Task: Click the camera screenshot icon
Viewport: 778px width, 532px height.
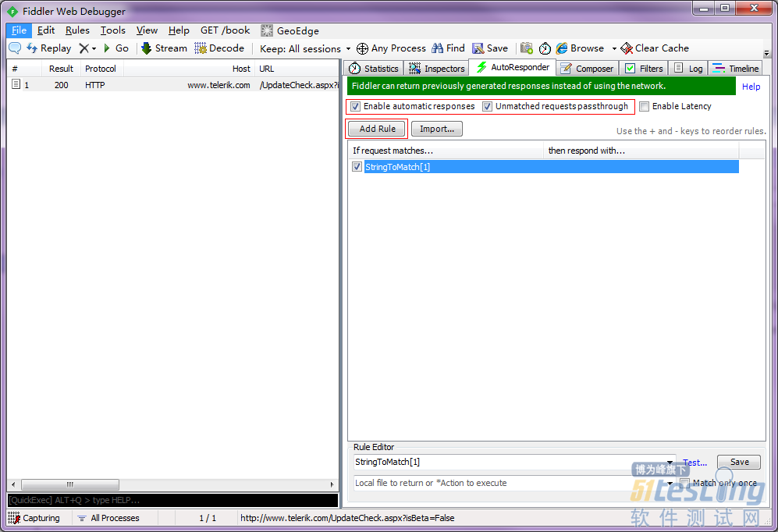Action: pyautogui.click(x=527, y=48)
